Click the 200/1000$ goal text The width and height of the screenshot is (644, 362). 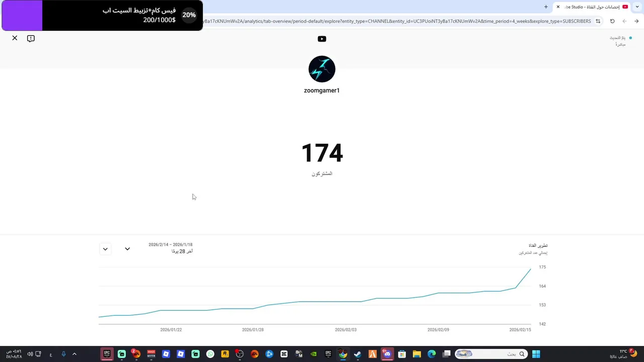tap(159, 20)
